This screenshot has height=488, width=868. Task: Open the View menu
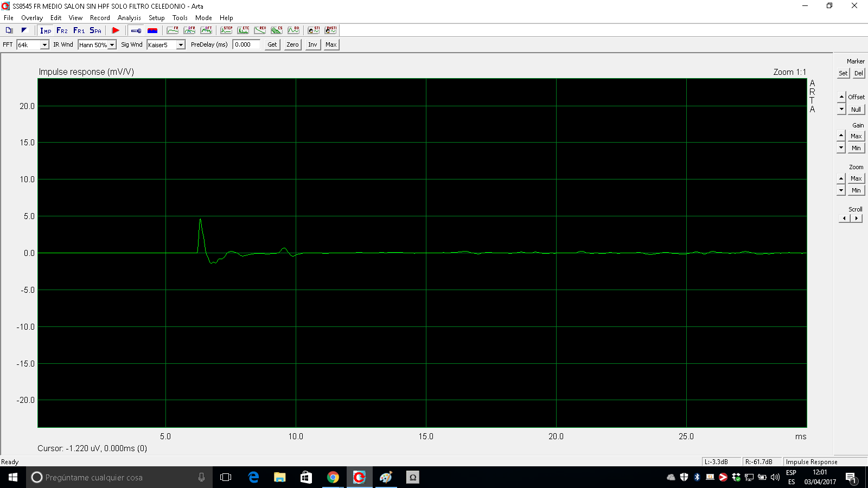(x=75, y=18)
